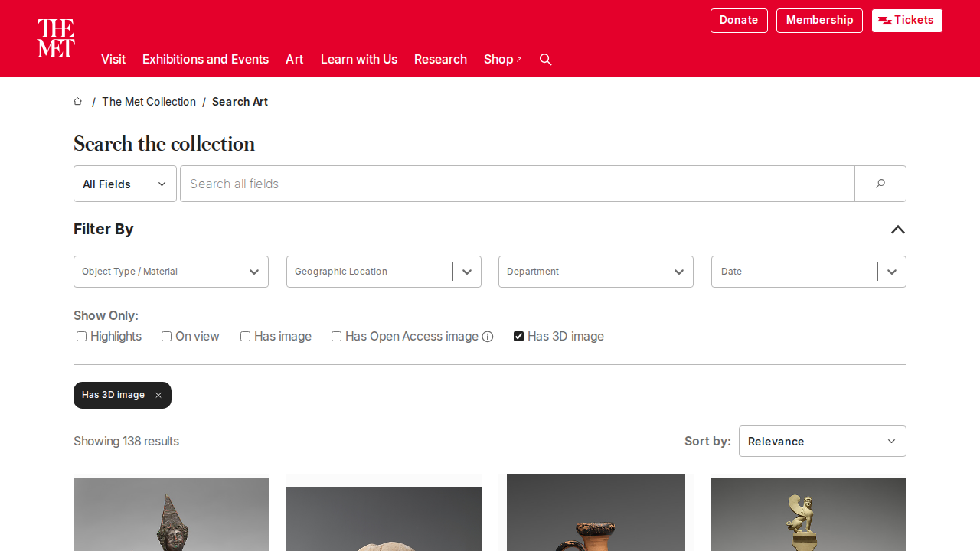Viewport: 980px width, 551px height.
Task: Click the home icon in the breadcrumb
Action: coord(77,101)
